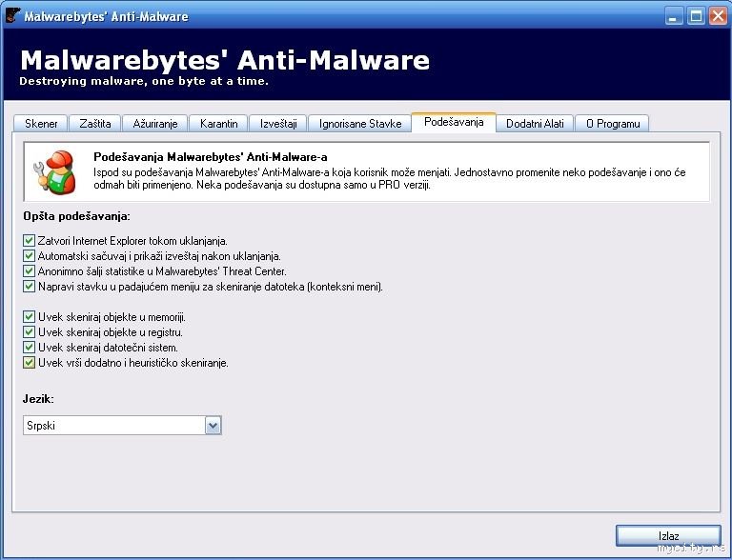Click the Podešavanja Malwarebytes' Anti-Malware-a heading

[210, 157]
